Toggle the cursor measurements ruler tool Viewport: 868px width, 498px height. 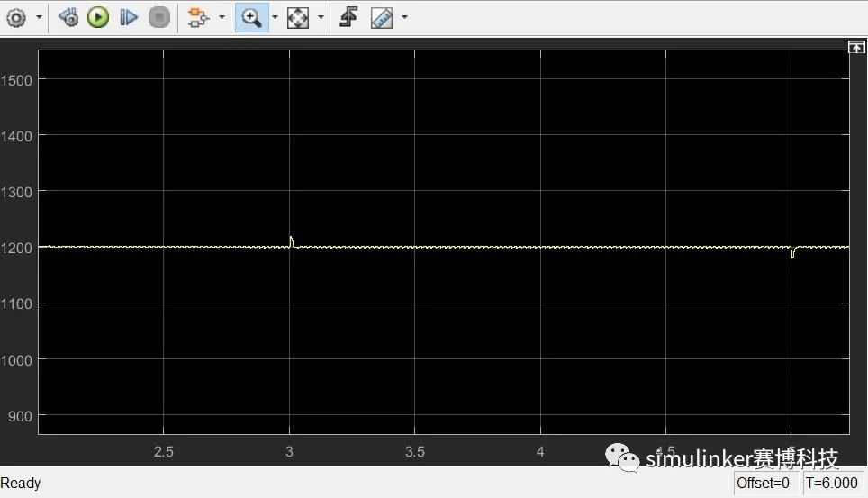[x=382, y=18]
